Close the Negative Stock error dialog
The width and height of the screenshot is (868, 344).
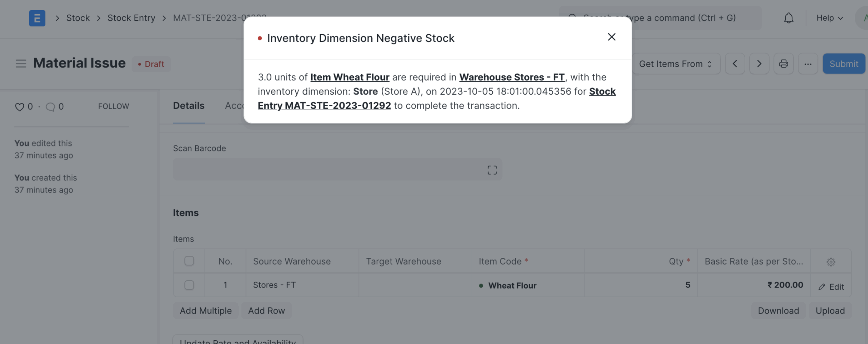(611, 37)
